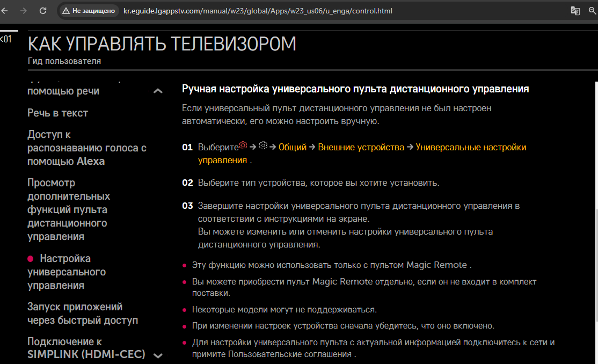Click the URL address bar field
This screenshot has height=364, width=598.
[322, 11]
